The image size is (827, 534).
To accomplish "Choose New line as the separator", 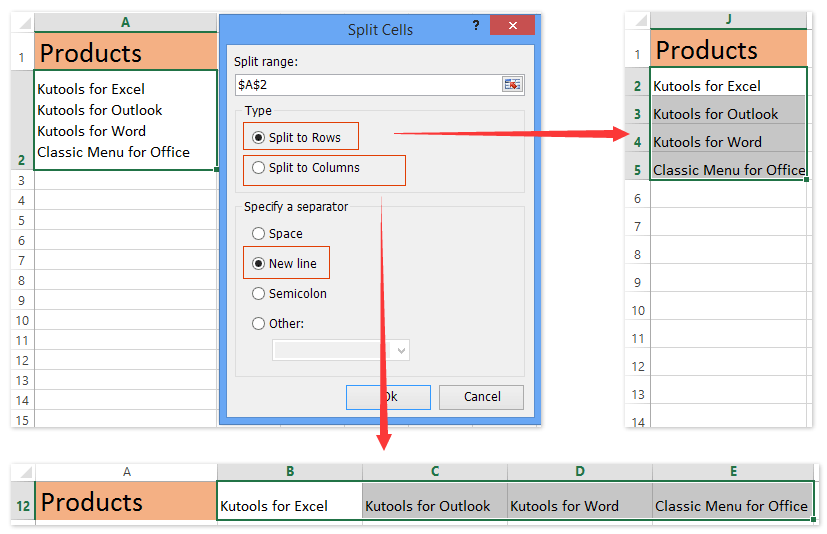I will click(259, 264).
